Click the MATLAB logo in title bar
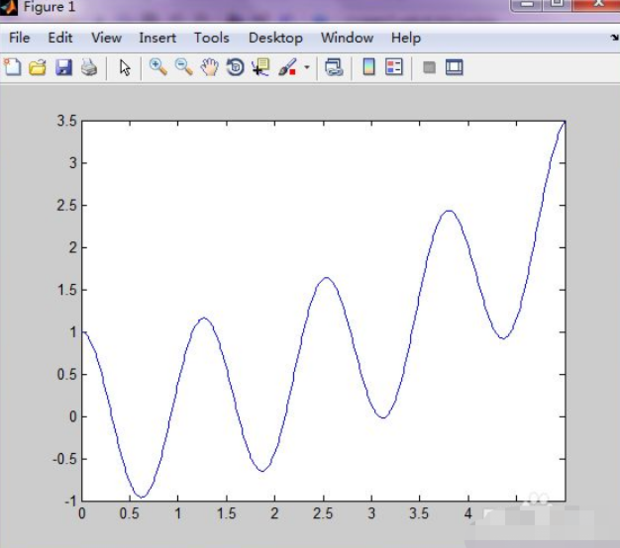 click(x=9, y=7)
